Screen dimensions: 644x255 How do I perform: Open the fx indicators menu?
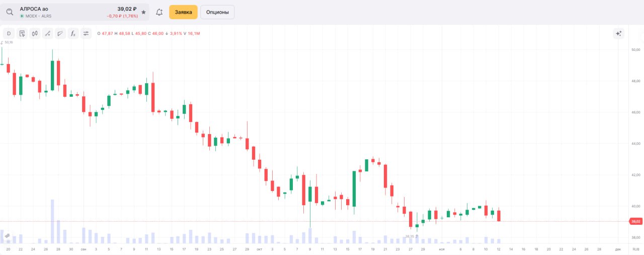[73, 34]
